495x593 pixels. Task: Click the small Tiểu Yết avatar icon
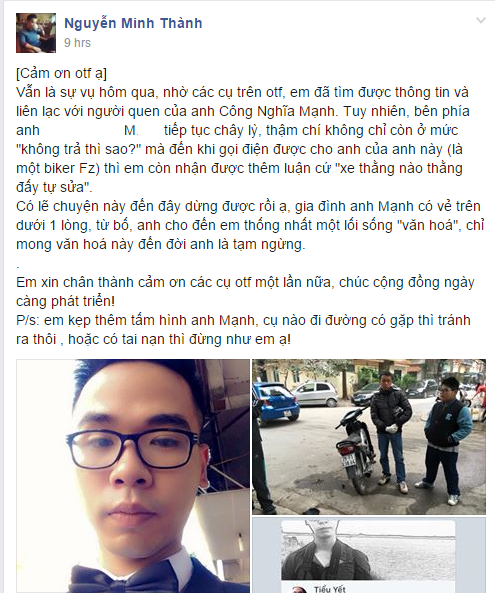pos(299,589)
